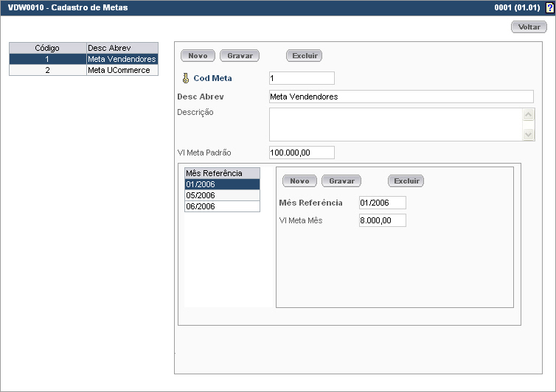Viewport: 556px width, 392px height.
Task: Select month 01/2006 in the list
Action: (x=221, y=184)
